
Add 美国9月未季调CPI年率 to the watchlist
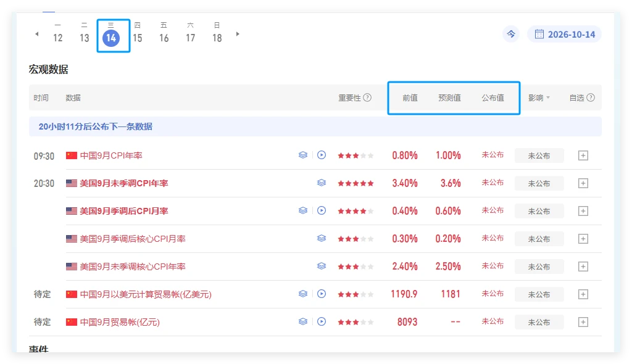tap(583, 183)
